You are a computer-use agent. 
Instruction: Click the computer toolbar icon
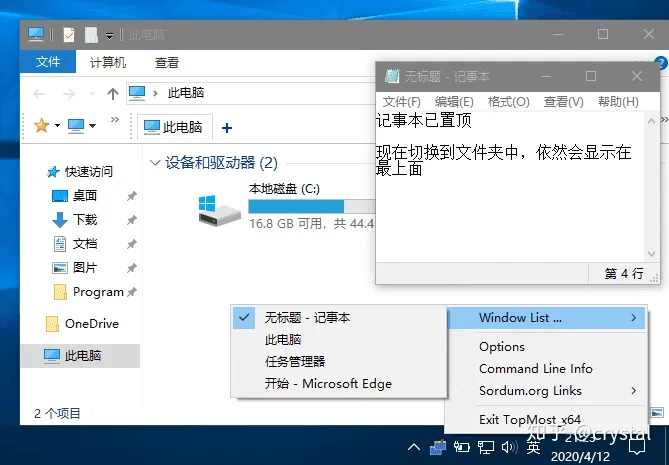point(76,125)
